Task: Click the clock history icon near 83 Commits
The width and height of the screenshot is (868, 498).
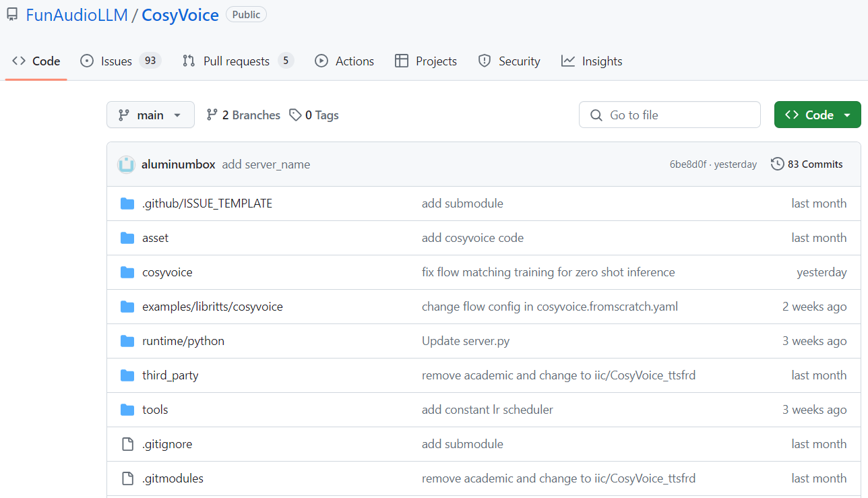Action: [x=777, y=164]
